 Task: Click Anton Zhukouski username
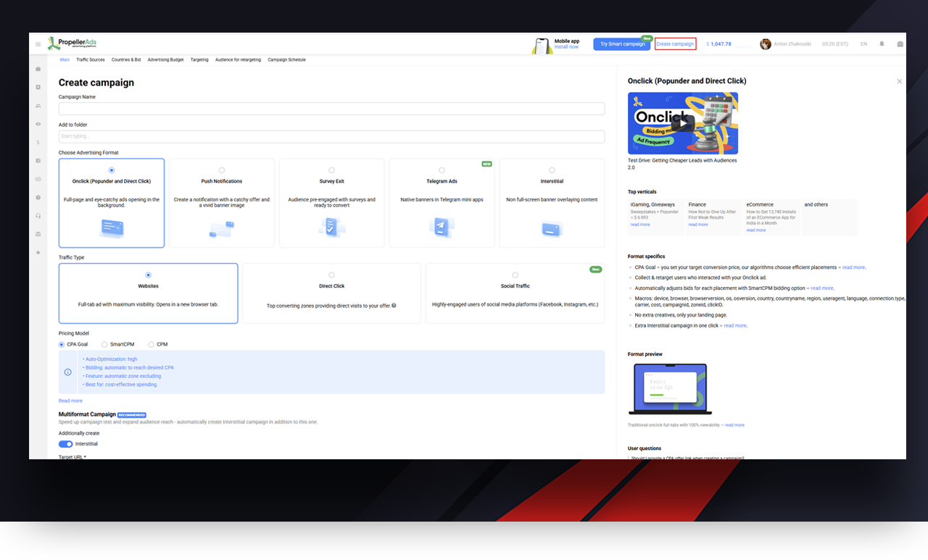[x=792, y=44]
